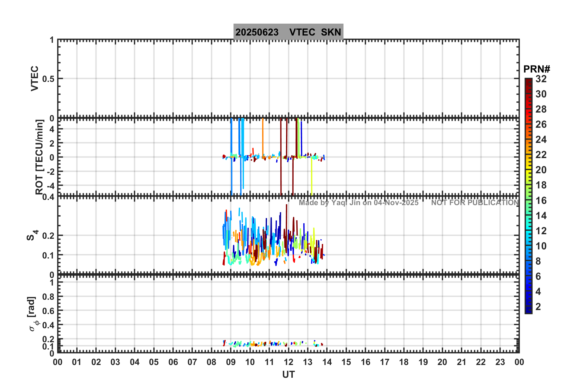Click the "24" PRN colorbar label
Viewport: 577px width, 392px height.
tap(541, 140)
